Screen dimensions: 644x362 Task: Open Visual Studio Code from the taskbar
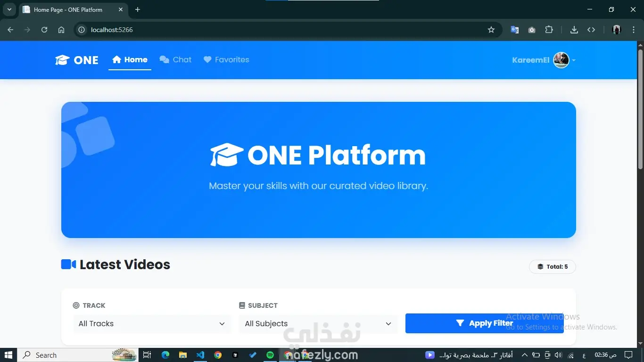(200, 355)
